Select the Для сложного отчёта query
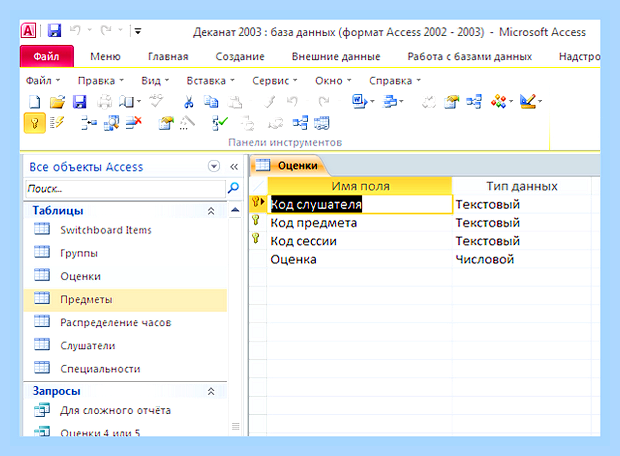The image size is (620, 456). (125, 410)
